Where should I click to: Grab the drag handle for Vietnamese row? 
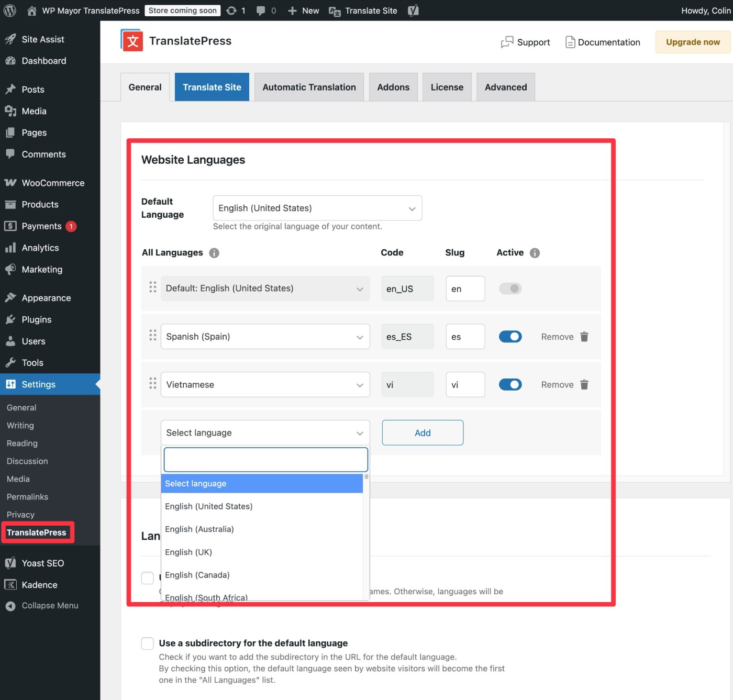153,383
